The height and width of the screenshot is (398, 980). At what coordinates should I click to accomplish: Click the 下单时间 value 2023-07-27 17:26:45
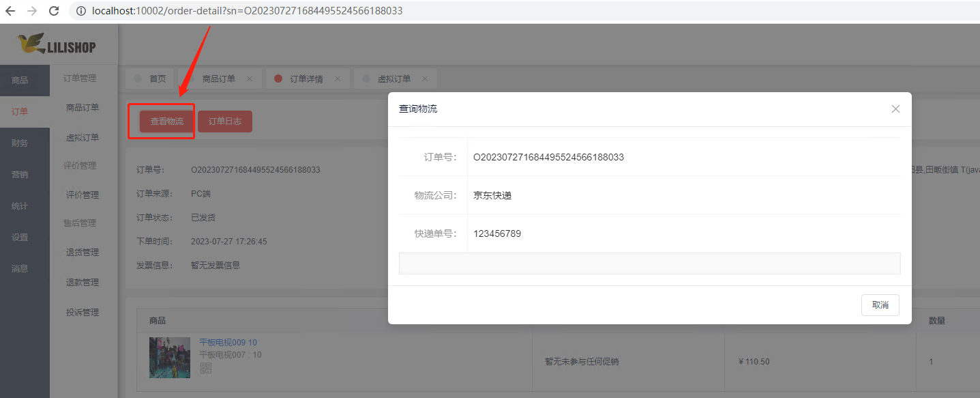(x=228, y=242)
